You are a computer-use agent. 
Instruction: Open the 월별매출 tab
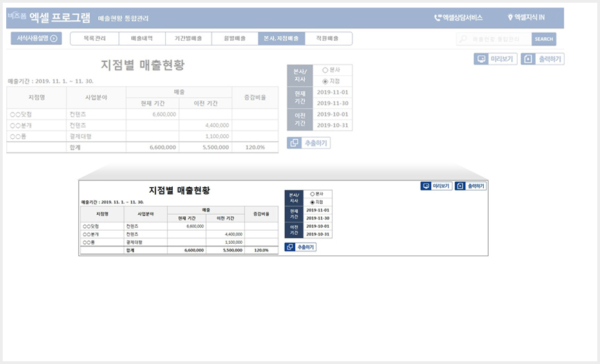point(235,39)
